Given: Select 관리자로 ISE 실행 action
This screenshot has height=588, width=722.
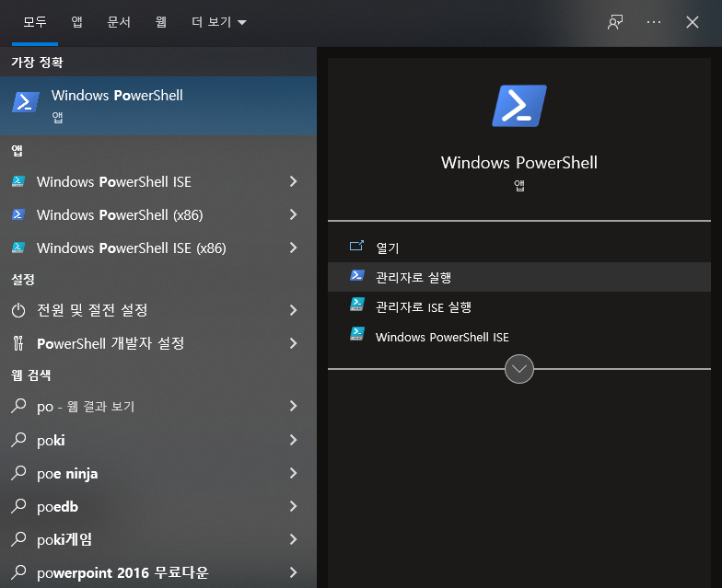Looking at the screenshot, I should pyautogui.click(x=519, y=307).
